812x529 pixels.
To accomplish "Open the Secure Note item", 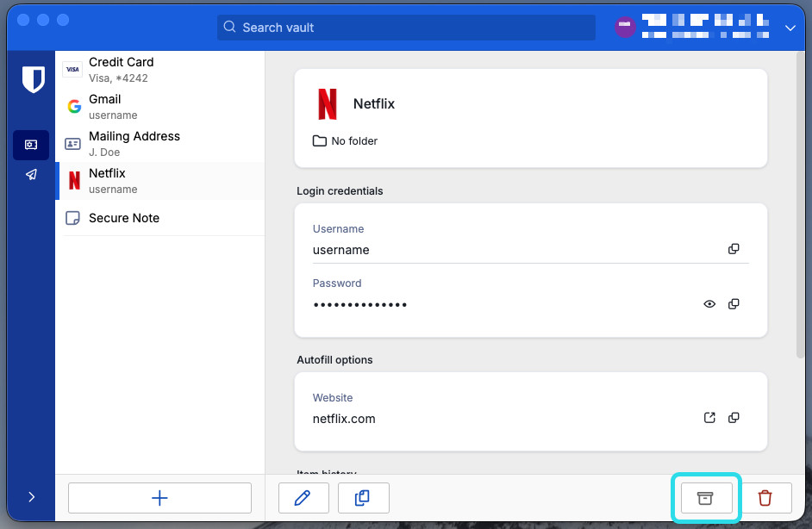I will tap(123, 218).
